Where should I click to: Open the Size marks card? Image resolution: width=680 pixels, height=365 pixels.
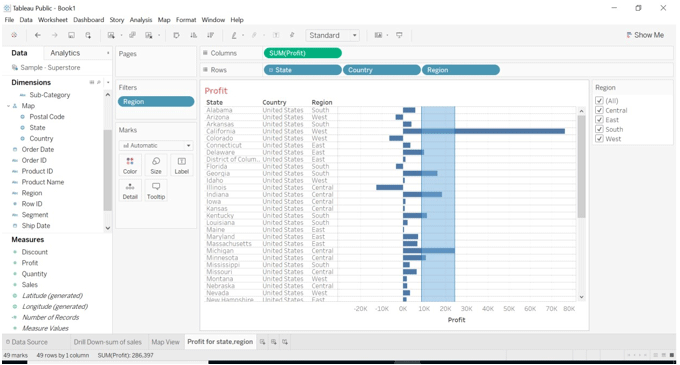[x=156, y=166]
